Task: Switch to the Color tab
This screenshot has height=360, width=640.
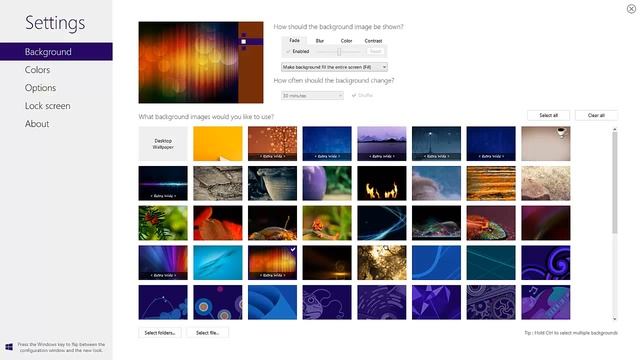Action: click(x=346, y=41)
